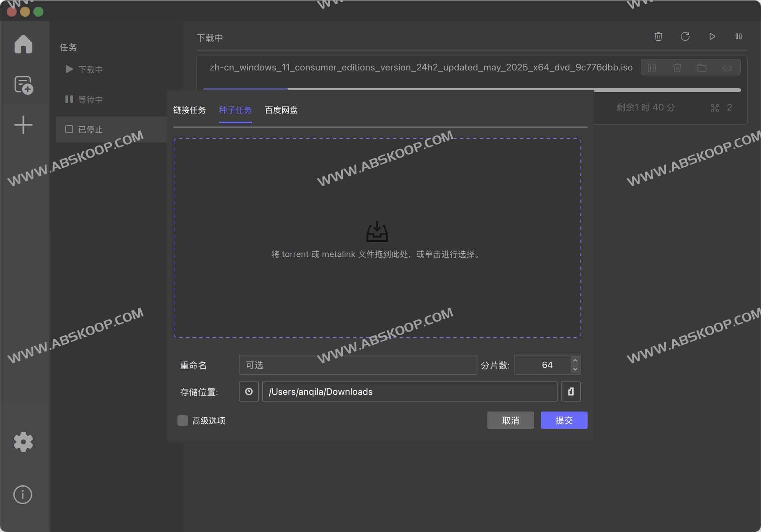Switch to the 链接任务 tab
Screen dimensions: 761x532
pos(189,110)
